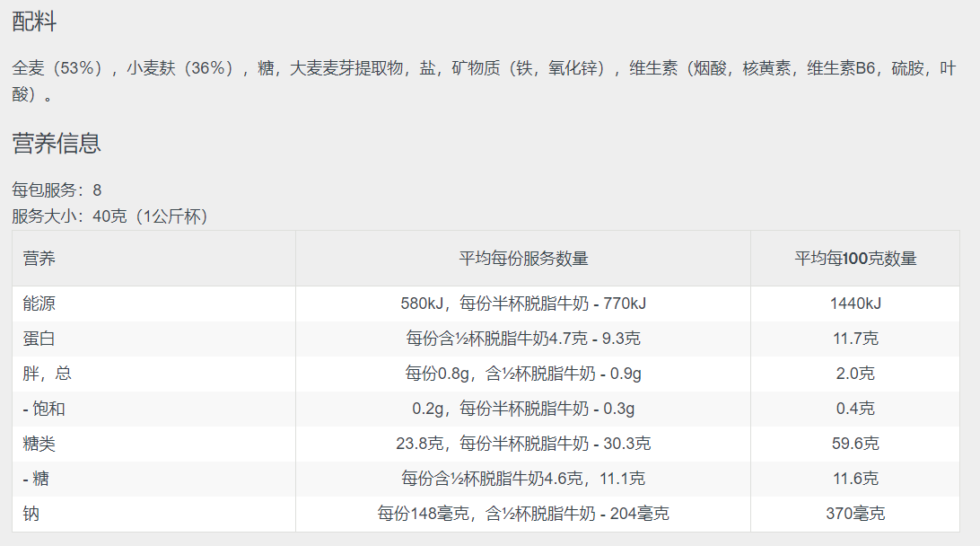Click the 钠 row label
This screenshot has height=546, width=980.
pyautogui.click(x=31, y=514)
